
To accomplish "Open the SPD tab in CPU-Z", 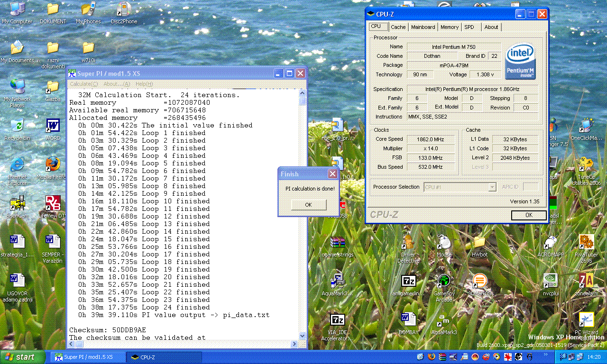I will (x=469, y=27).
